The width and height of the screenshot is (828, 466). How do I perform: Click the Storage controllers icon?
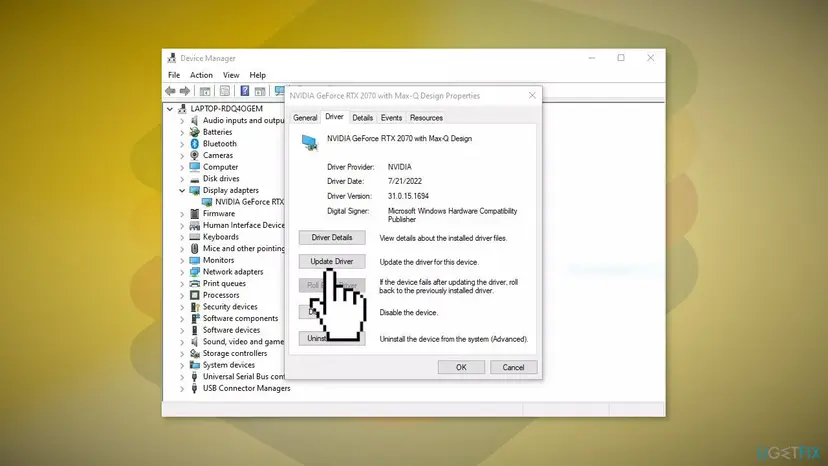click(x=194, y=353)
